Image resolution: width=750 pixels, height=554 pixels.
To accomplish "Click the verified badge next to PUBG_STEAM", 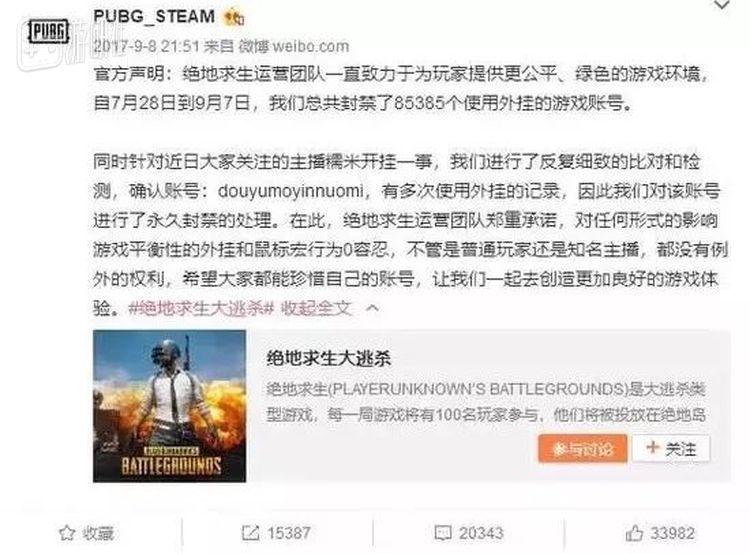I will tap(234, 18).
